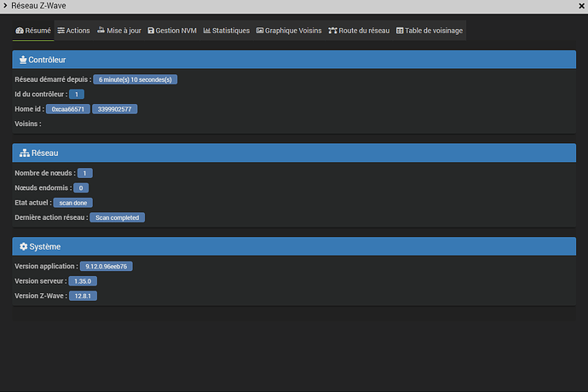Click the Contrôleur panel header
The height and width of the screenshot is (392, 588).
294,60
